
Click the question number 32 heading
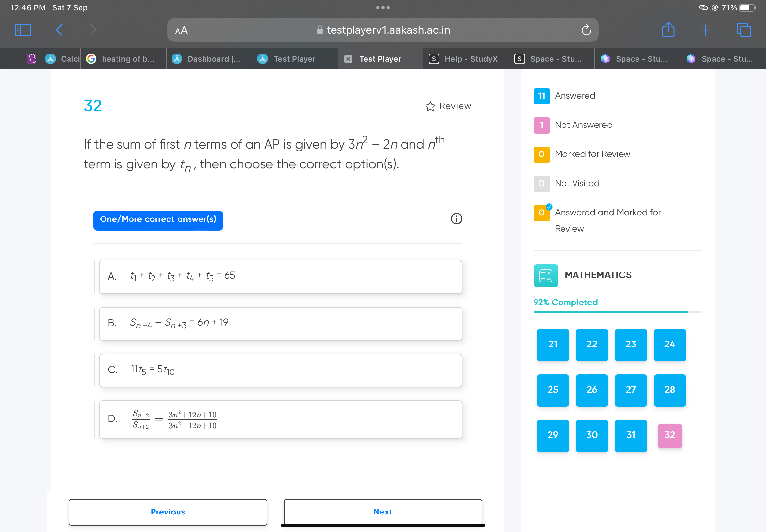pos(93,106)
